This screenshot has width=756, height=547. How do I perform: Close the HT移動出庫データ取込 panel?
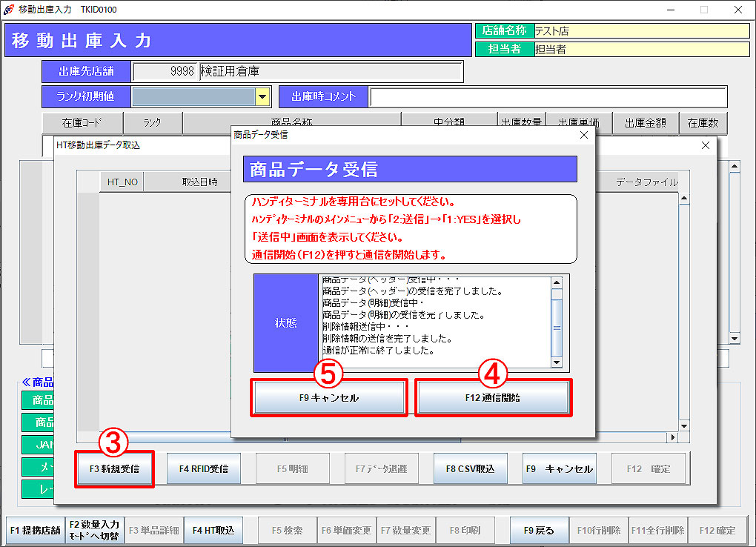coord(705,146)
